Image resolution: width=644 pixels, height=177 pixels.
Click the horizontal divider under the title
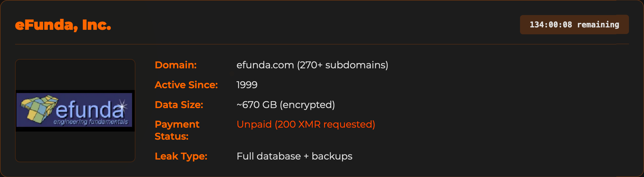tap(322, 44)
